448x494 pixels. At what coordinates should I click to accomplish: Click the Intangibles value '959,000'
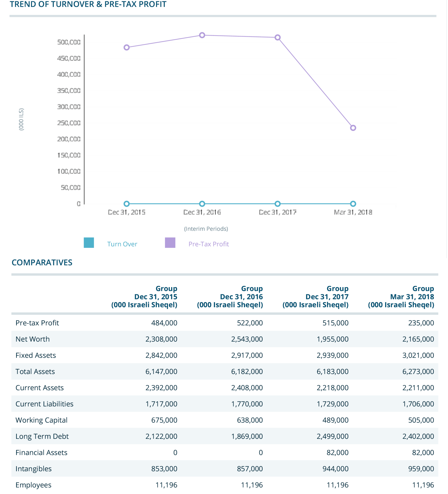(x=421, y=469)
